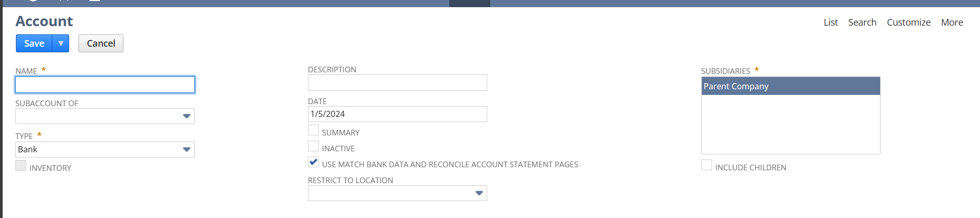Open the Type dropdown showing Bank
Viewport: 980px width, 218px height.
coord(186,150)
